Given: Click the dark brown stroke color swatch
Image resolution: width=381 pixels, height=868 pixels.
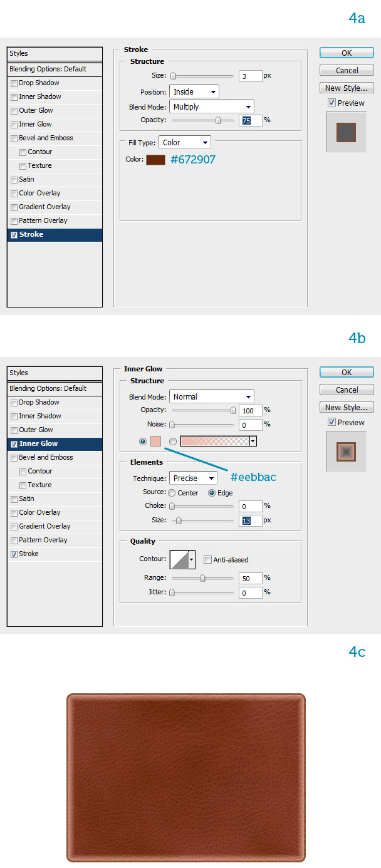Looking at the screenshot, I should tap(155, 160).
